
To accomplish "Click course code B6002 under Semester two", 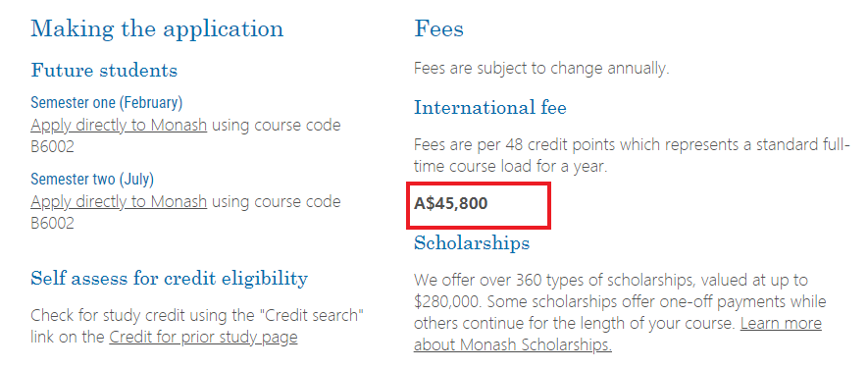I will pyautogui.click(x=52, y=223).
